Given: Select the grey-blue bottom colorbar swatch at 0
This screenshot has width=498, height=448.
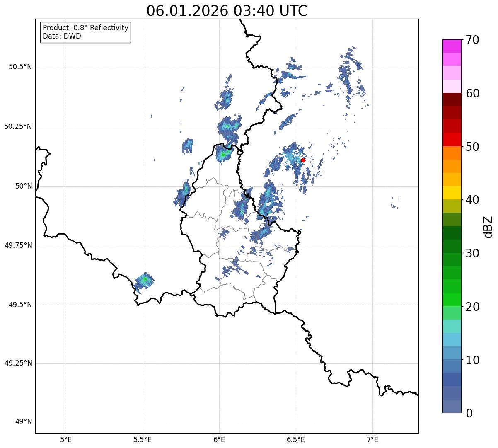Looking at the screenshot, I should click(452, 406).
